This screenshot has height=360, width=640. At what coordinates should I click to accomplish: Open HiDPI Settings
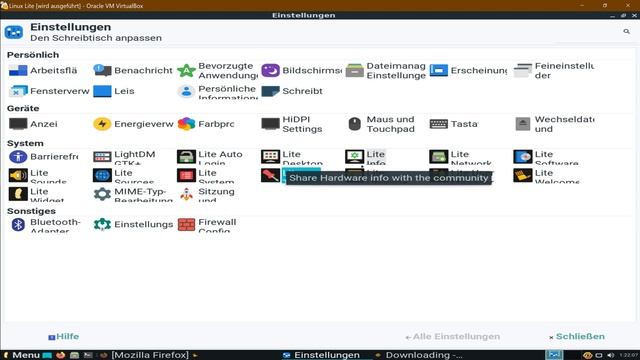click(292, 124)
